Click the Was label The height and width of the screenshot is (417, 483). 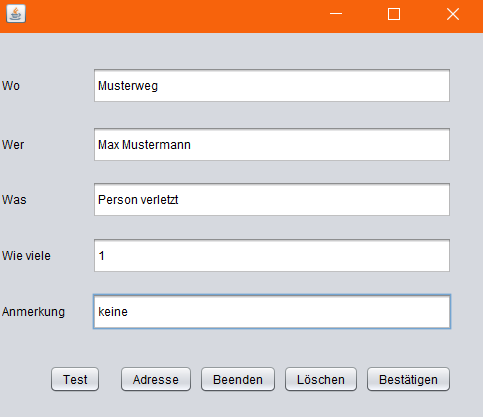point(14,200)
